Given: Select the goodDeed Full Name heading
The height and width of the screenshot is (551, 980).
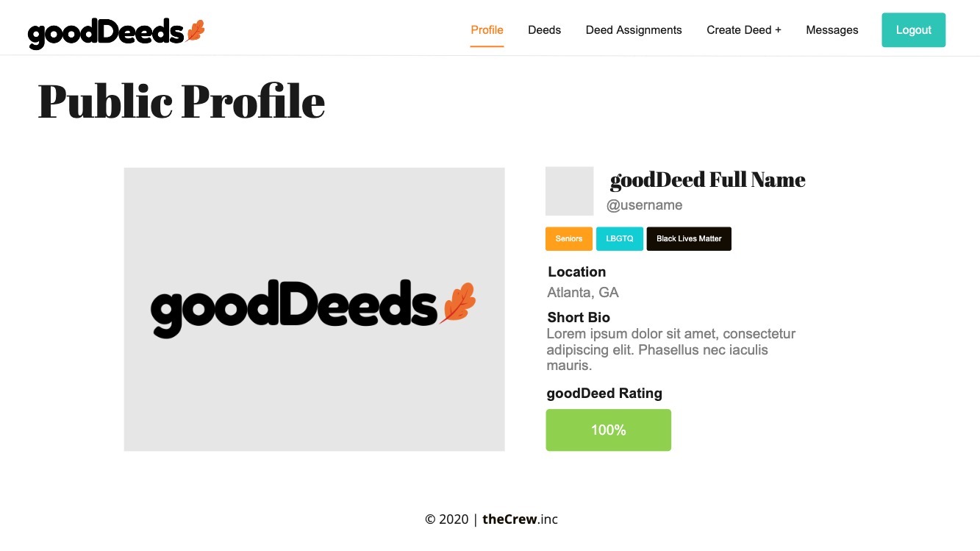Looking at the screenshot, I should (707, 179).
